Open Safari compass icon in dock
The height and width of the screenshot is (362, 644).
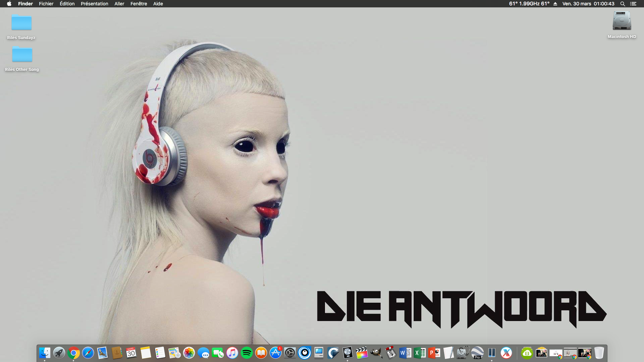[x=88, y=353]
